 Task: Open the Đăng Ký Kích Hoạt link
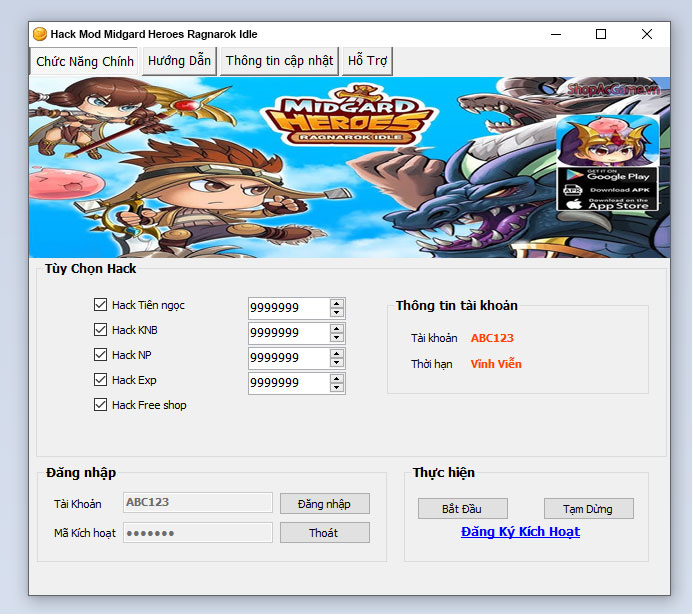(520, 532)
